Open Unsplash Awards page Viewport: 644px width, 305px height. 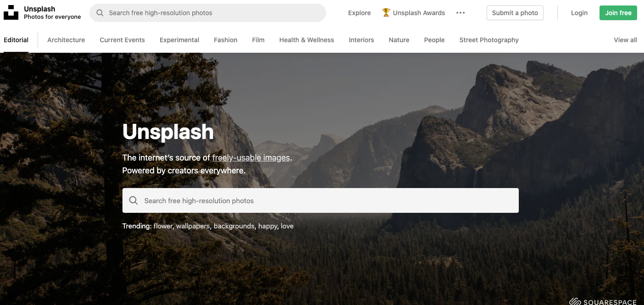[x=419, y=13]
